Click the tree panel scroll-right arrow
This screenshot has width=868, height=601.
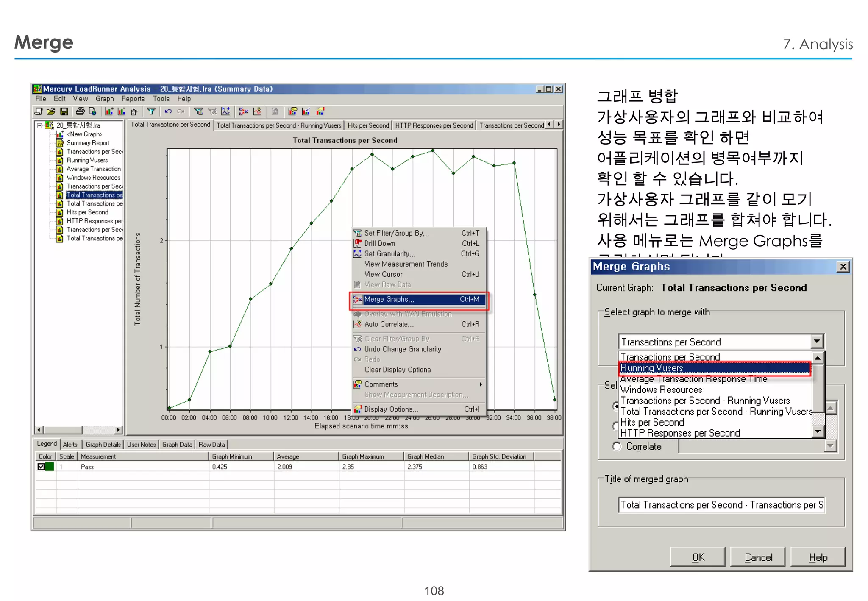click(119, 430)
